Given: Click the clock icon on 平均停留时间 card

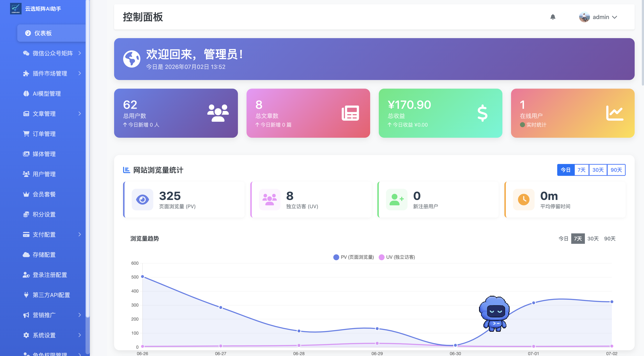Looking at the screenshot, I should click(523, 199).
